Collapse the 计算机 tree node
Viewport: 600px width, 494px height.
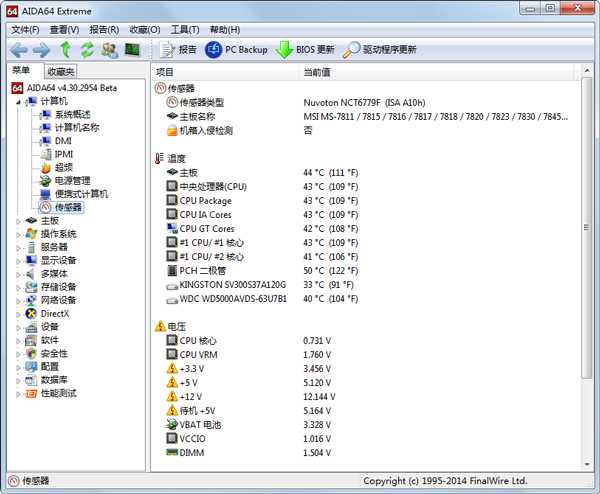click(19, 102)
